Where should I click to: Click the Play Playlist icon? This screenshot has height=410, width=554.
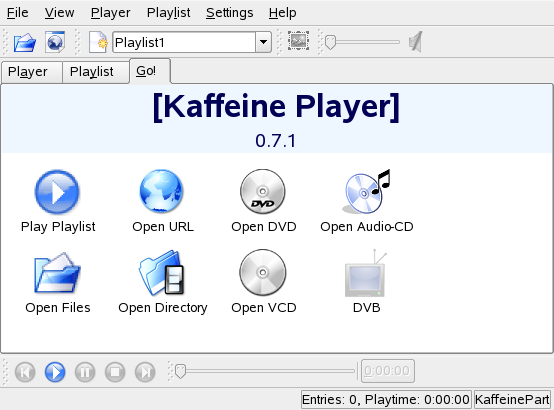[x=57, y=192]
